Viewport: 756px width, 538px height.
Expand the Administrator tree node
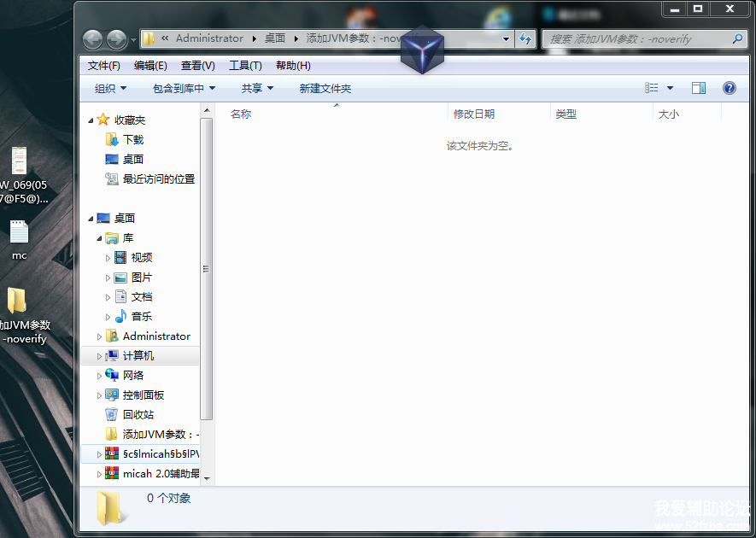coord(99,336)
